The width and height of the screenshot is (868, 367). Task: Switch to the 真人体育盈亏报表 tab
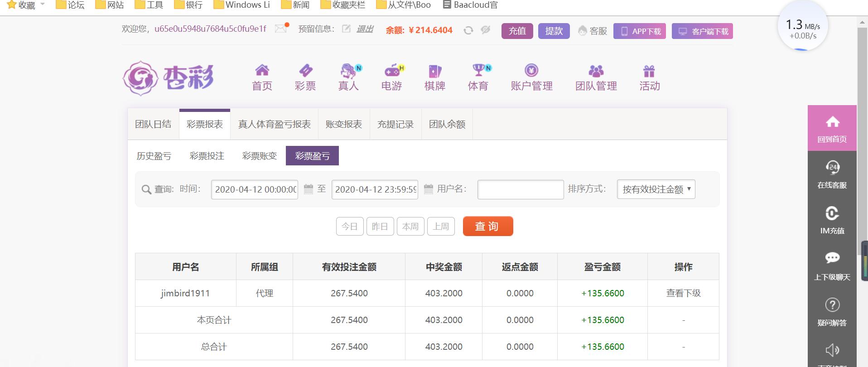[x=275, y=124]
